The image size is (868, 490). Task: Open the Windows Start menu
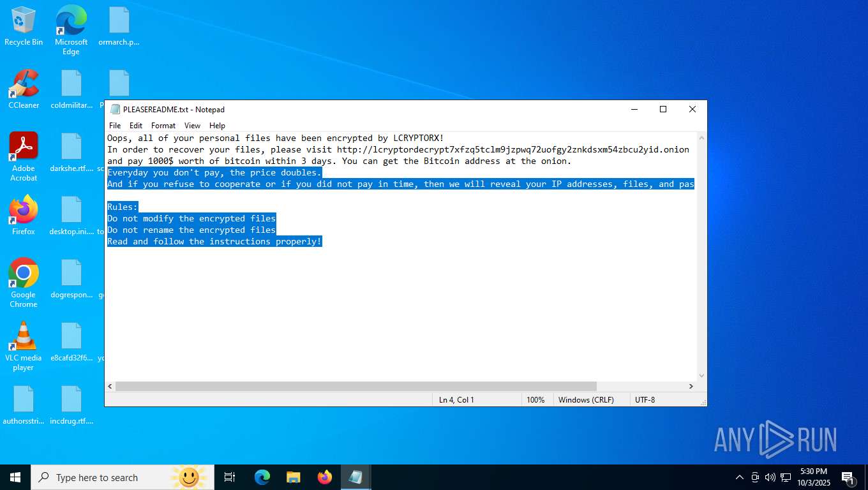15,477
